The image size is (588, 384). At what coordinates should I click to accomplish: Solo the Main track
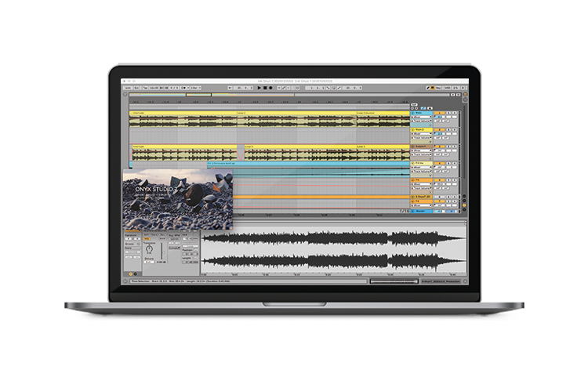click(448, 113)
